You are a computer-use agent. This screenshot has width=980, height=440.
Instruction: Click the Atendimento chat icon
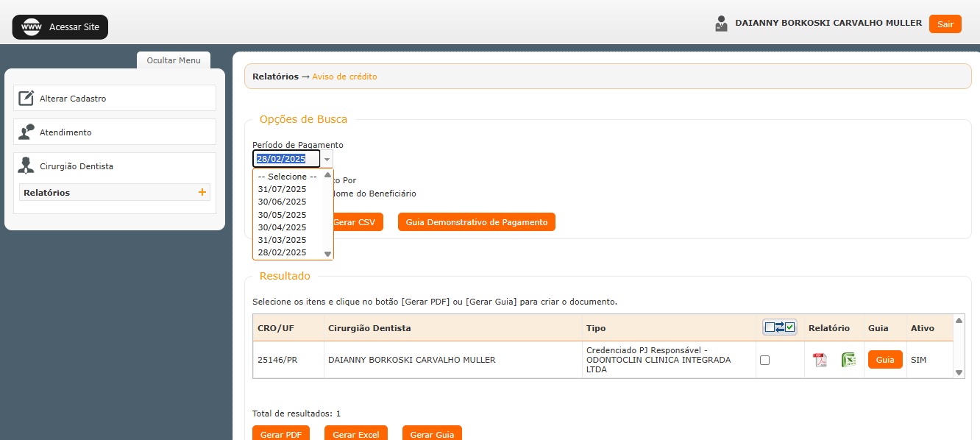pos(26,132)
